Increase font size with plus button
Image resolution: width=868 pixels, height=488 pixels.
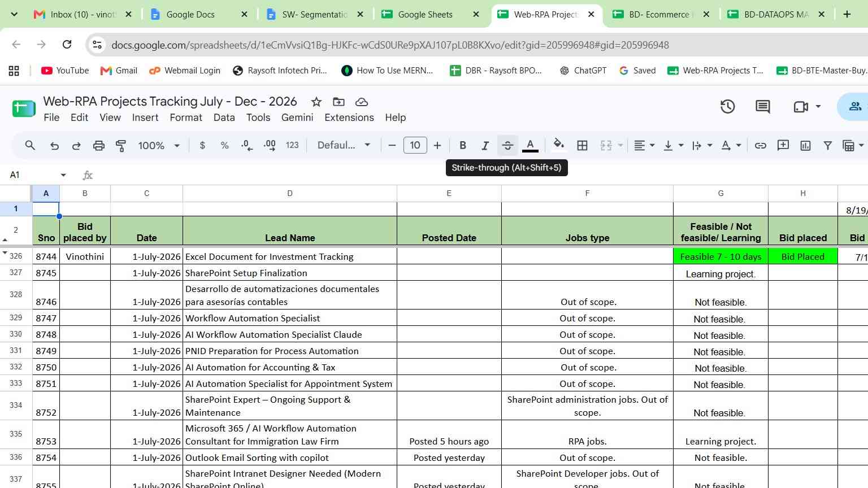(437, 146)
